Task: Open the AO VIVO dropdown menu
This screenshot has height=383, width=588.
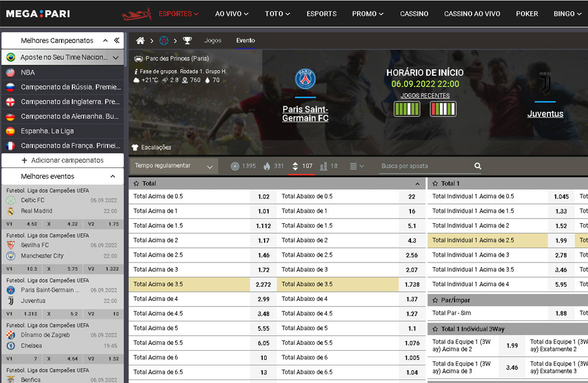Action: tap(231, 14)
